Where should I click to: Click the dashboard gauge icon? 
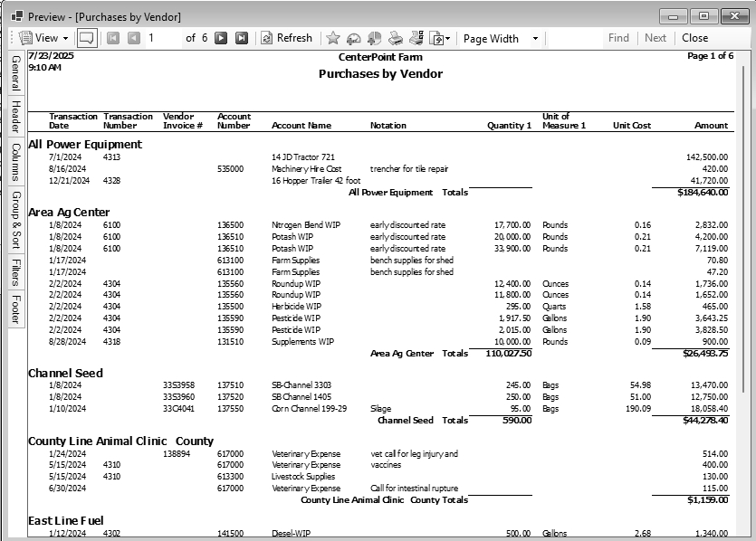point(353,38)
